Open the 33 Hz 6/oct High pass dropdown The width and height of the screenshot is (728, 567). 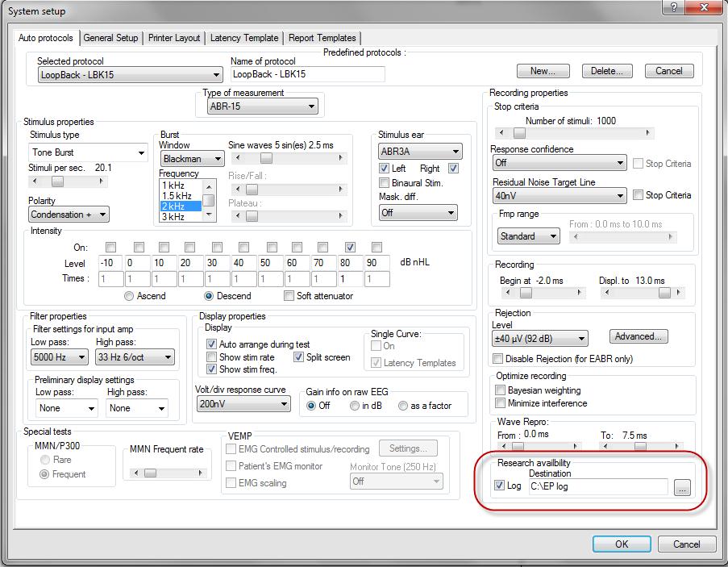coord(135,357)
